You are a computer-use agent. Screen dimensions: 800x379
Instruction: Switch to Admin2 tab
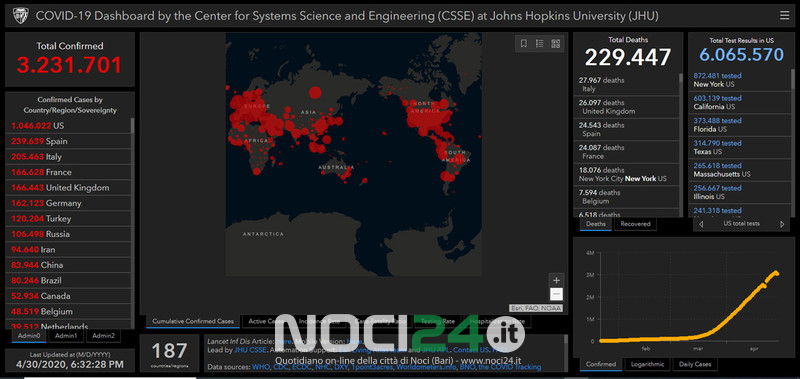click(104, 336)
